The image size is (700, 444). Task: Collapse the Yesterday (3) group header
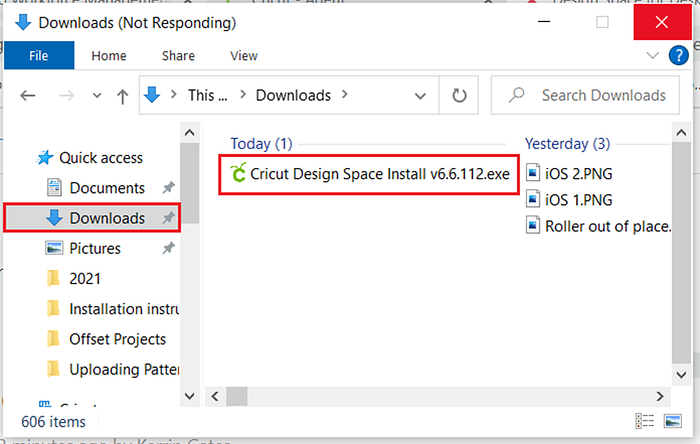[567, 144]
